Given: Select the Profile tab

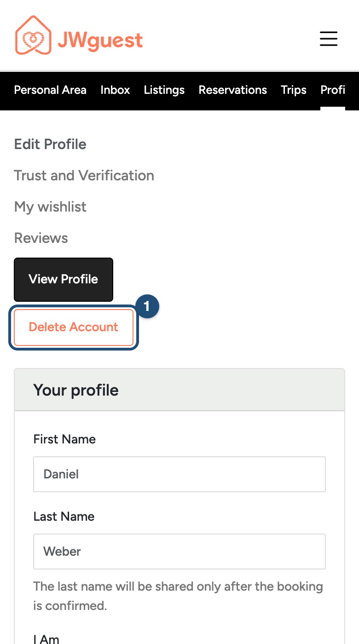Looking at the screenshot, I should 333,90.
